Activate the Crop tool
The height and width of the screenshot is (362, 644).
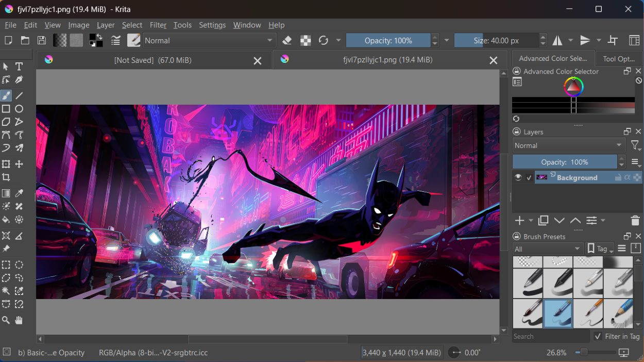tap(6, 177)
